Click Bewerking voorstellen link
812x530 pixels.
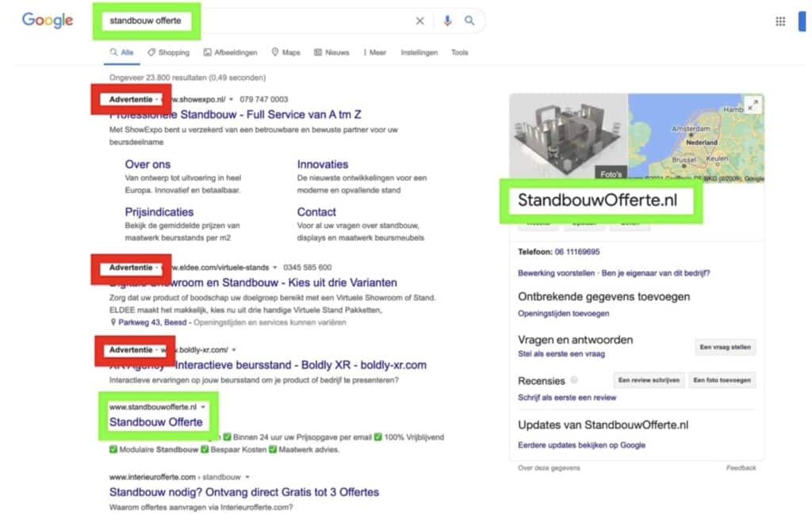[x=556, y=273]
